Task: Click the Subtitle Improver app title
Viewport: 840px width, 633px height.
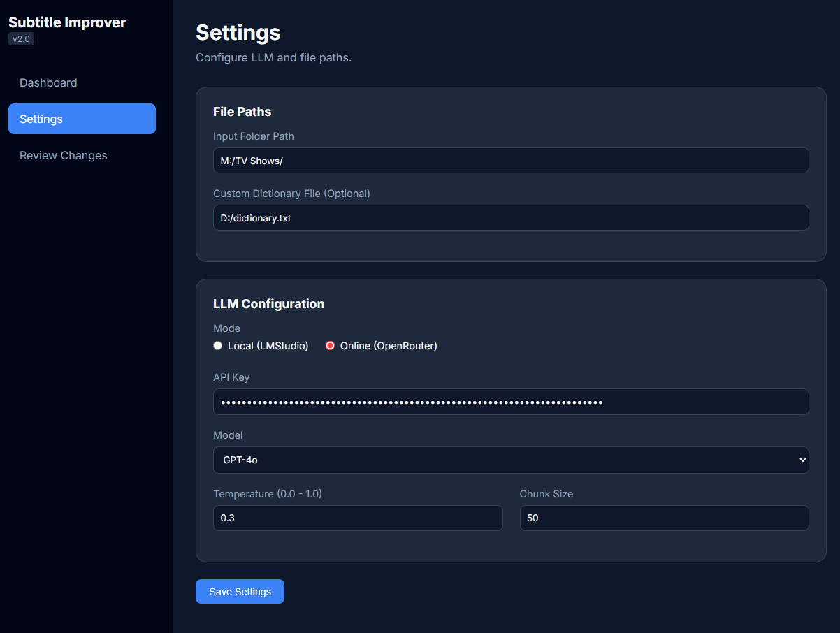Action: point(67,22)
